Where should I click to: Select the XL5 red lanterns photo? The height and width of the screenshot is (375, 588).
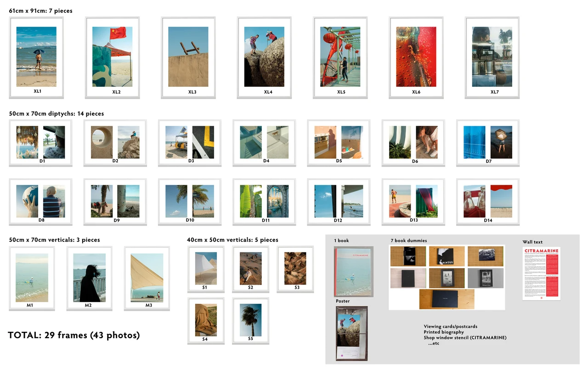[340, 56]
